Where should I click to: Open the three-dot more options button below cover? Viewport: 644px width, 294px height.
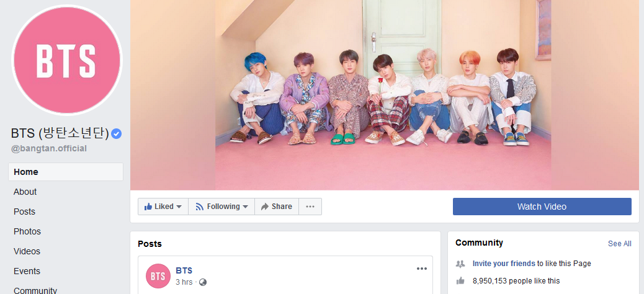310,207
